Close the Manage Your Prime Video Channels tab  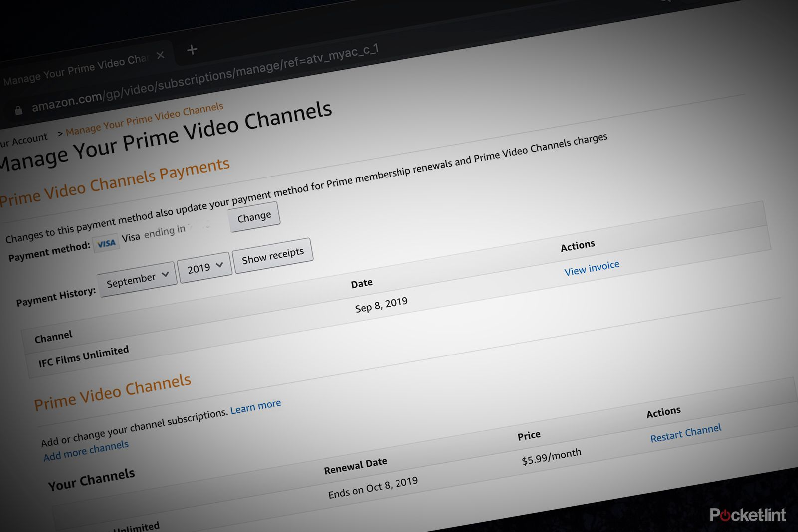tap(160, 55)
